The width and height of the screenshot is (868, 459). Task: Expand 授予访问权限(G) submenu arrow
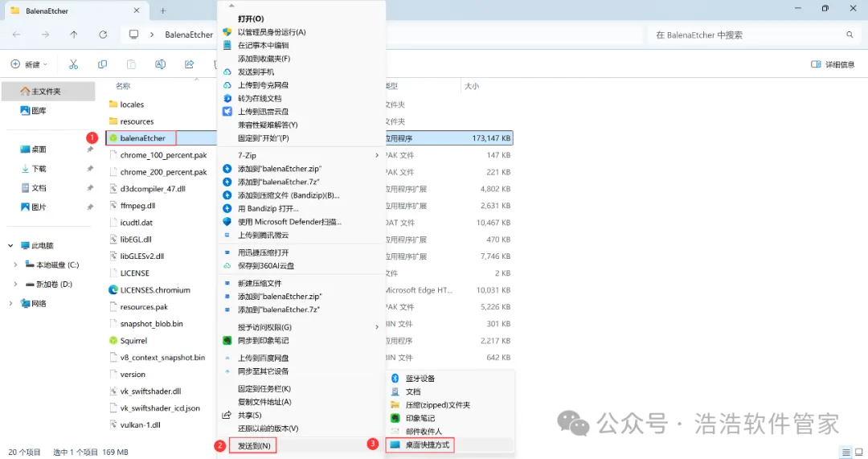[x=377, y=327]
